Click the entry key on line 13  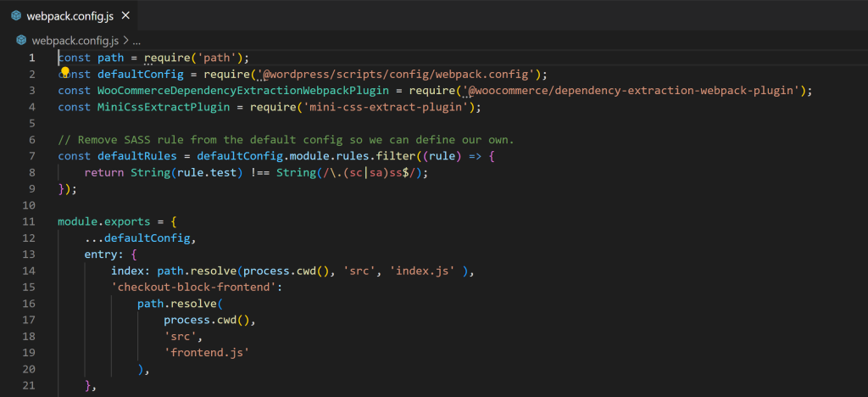(101, 254)
